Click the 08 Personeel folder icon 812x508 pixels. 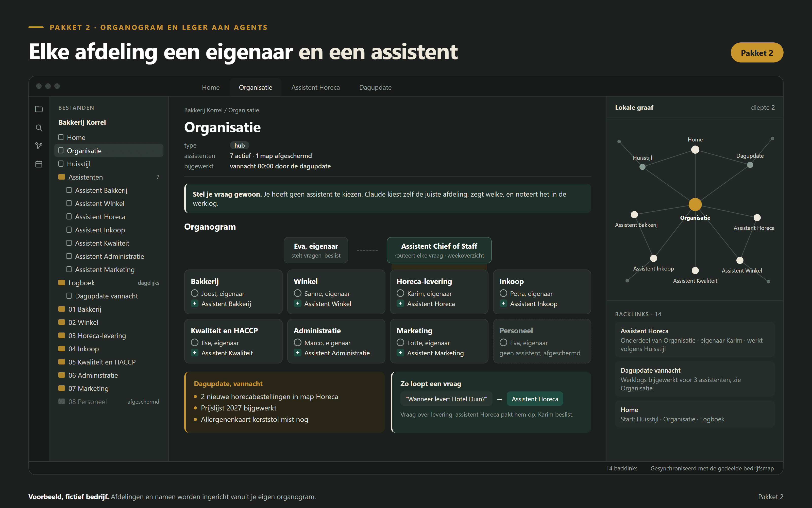tap(62, 402)
